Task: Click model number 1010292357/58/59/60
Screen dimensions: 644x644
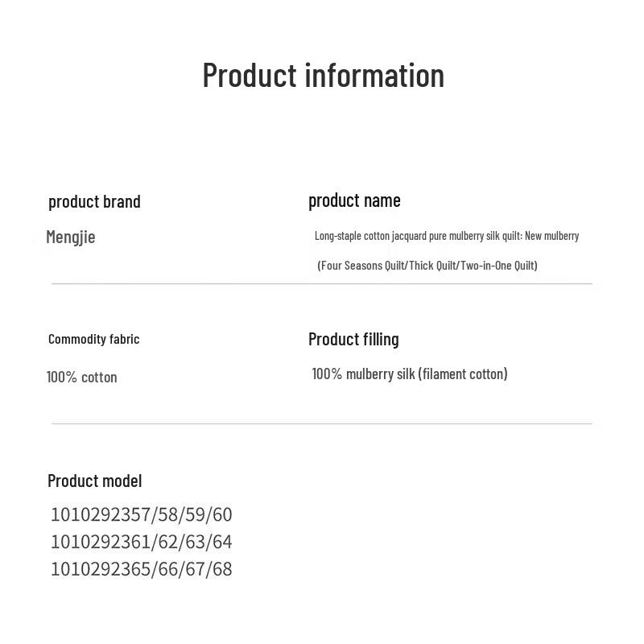Action: (141, 514)
